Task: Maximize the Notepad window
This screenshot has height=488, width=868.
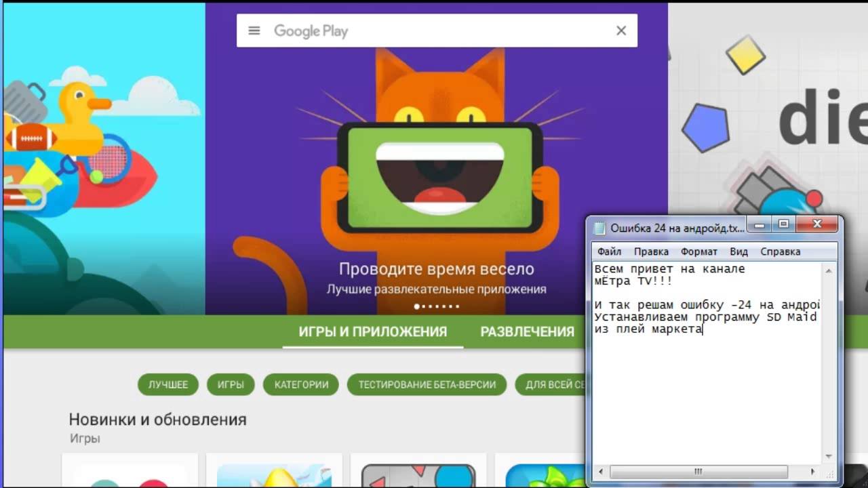Action: point(783,224)
